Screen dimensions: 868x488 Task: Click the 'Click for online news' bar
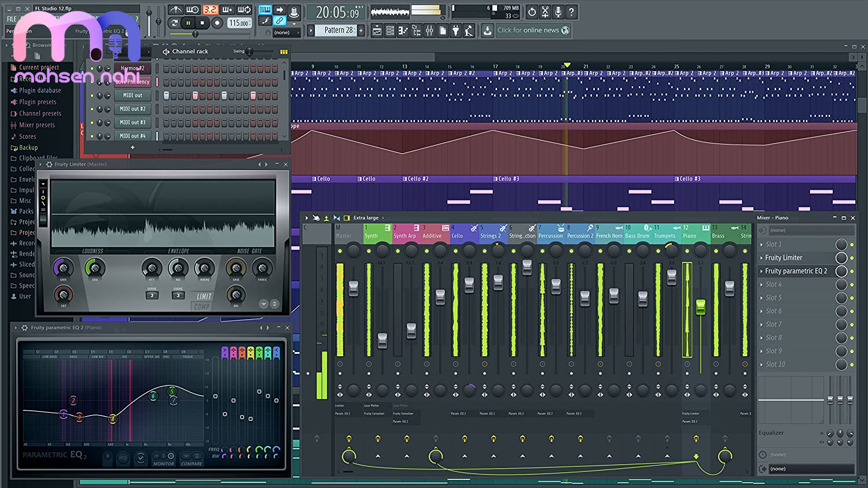[x=534, y=30]
